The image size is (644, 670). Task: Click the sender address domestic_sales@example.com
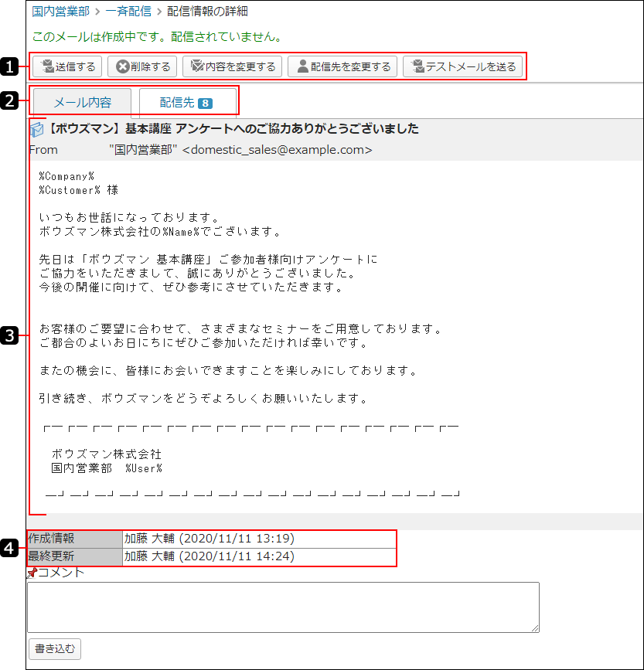tap(278, 150)
